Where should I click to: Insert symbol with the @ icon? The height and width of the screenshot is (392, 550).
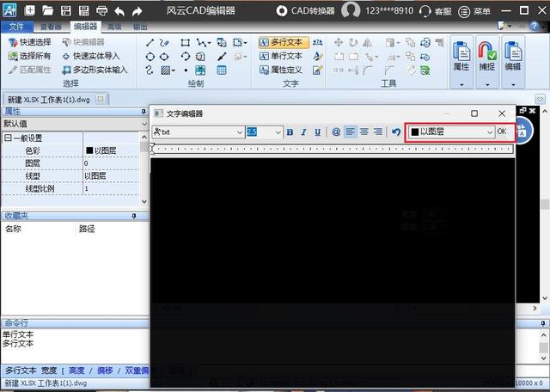(x=336, y=132)
